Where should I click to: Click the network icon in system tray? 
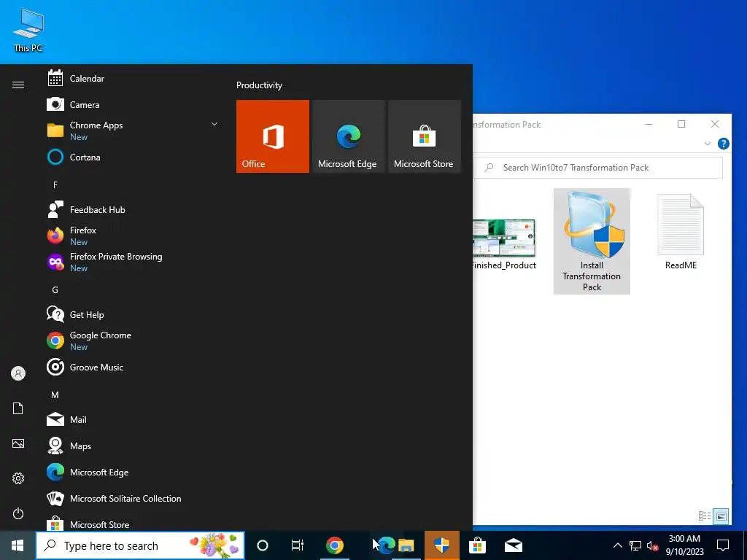pos(635,545)
